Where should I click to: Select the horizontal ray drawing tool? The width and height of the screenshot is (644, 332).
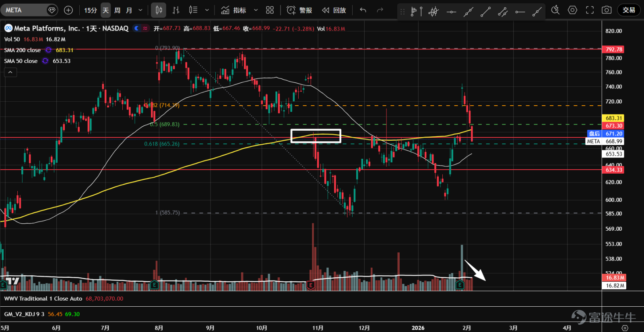[520, 12]
